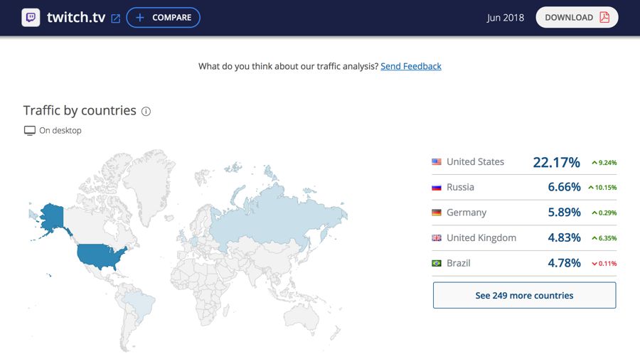Click the United Kingdom flag icon
640x364 pixels.
437,238
